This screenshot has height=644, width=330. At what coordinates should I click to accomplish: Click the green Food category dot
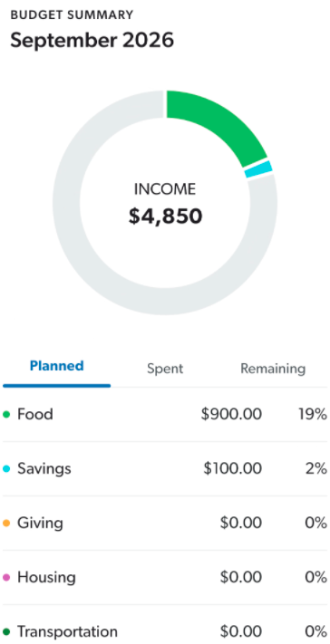(x=6, y=415)
